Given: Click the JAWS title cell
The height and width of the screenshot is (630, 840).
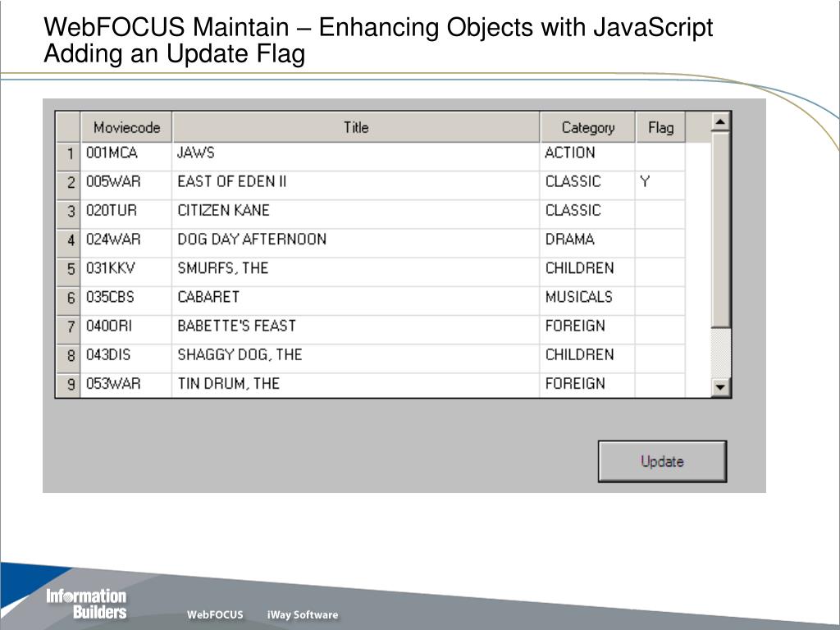Looking at the screenshot, I should click(x=356, y=157).
